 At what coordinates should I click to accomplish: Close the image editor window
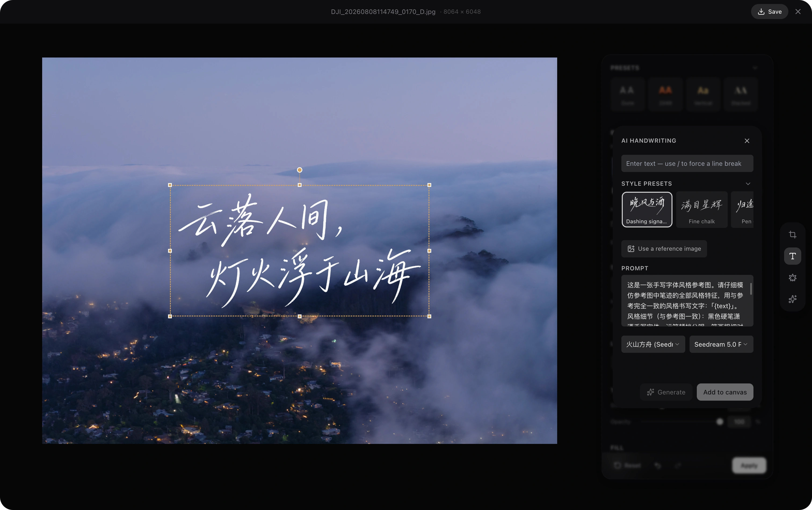point(798,12)
